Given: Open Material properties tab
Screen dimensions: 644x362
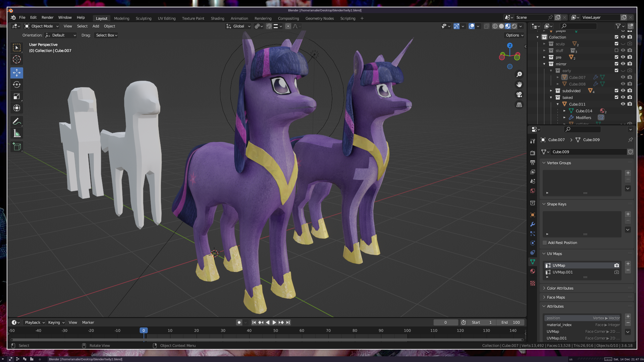Looking at the screenshot, I should pyautogui.click(x=533, y=271).
